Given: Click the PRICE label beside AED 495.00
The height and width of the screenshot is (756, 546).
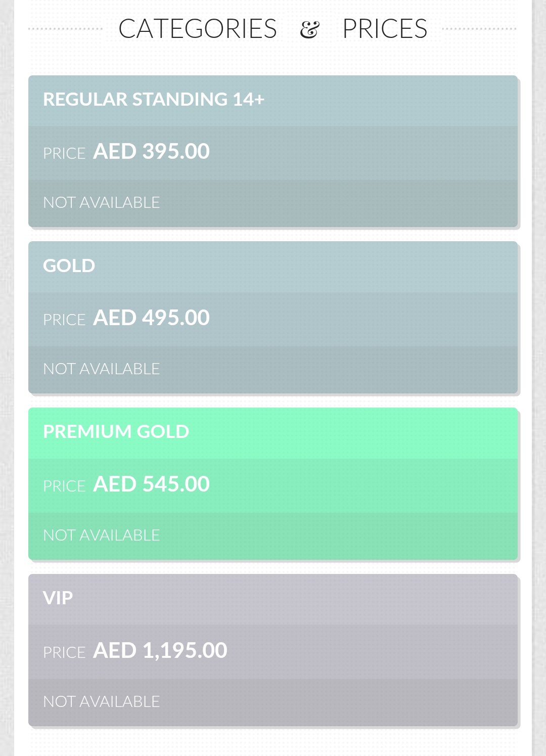Looking at the screenshot, I should pyautogui.click(x=64, y=320).
